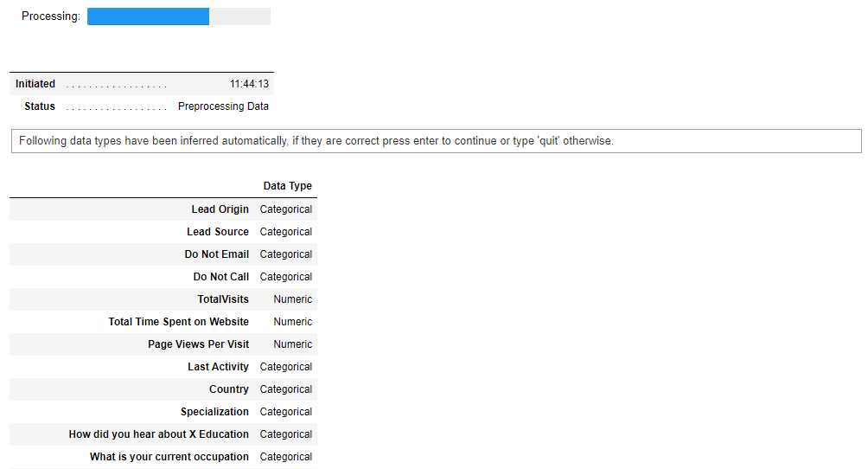This screenshot has height=469, width=868.
Task: Select the Status row label
Action: (40, 106)
